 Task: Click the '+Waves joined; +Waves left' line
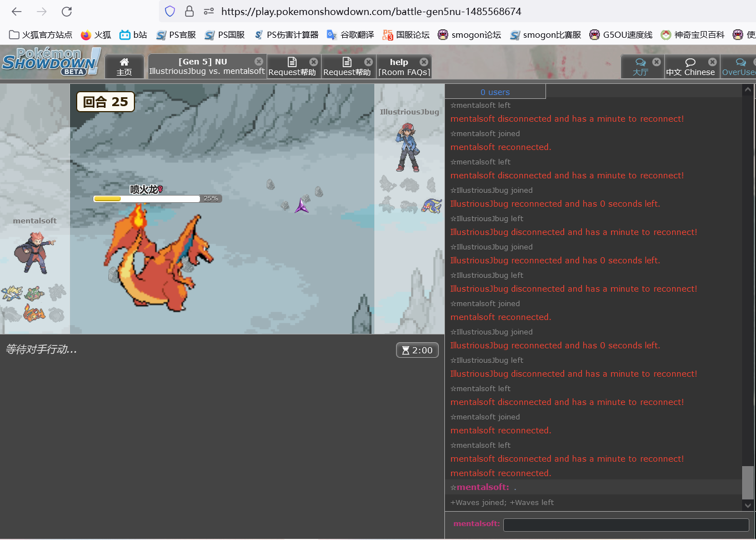pos(502,502)
